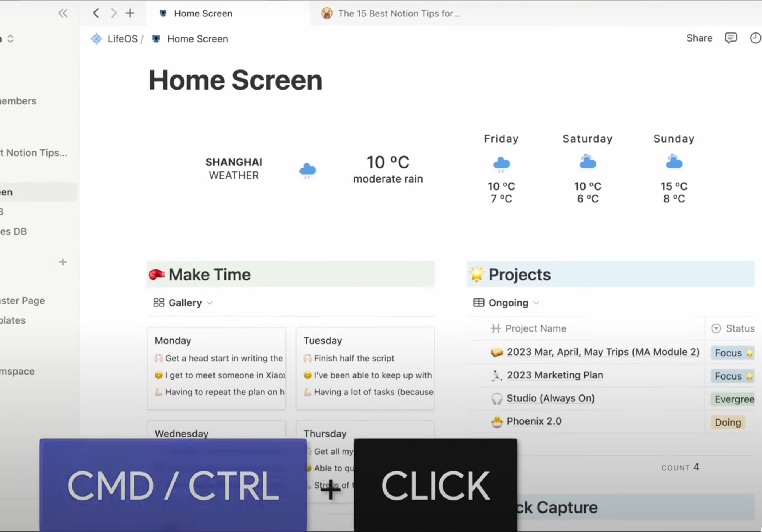Image resolution: width=762 pixels, height=532 pixels.
Task: Toggle workspace switcher arrows
Action: pyautogui.click(x=11, y=39)
